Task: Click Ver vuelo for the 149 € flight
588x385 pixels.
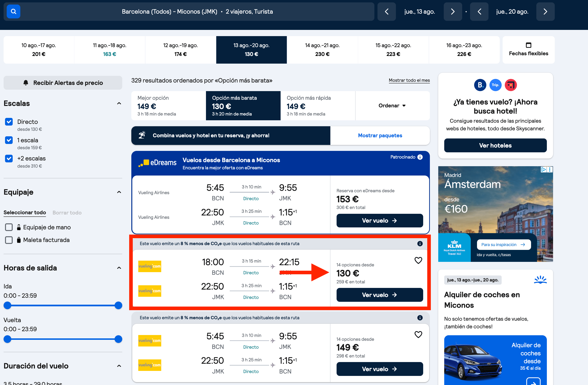Action: click(380, 369)
